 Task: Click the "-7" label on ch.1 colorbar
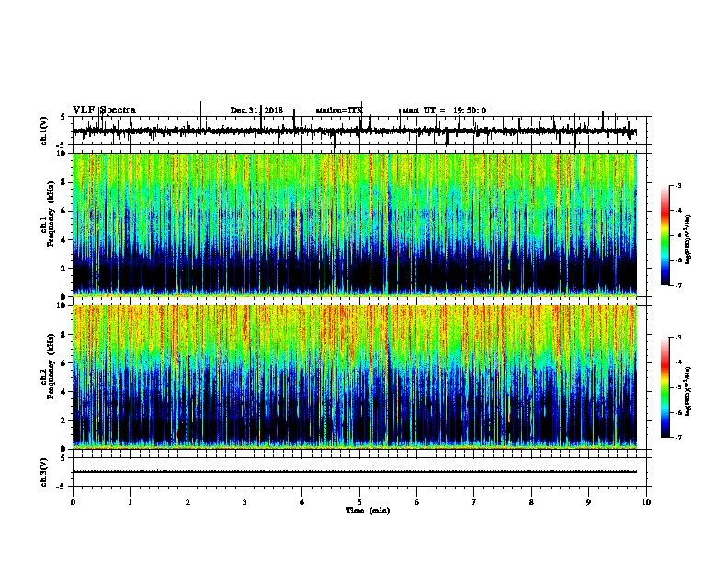coord(678,285)
